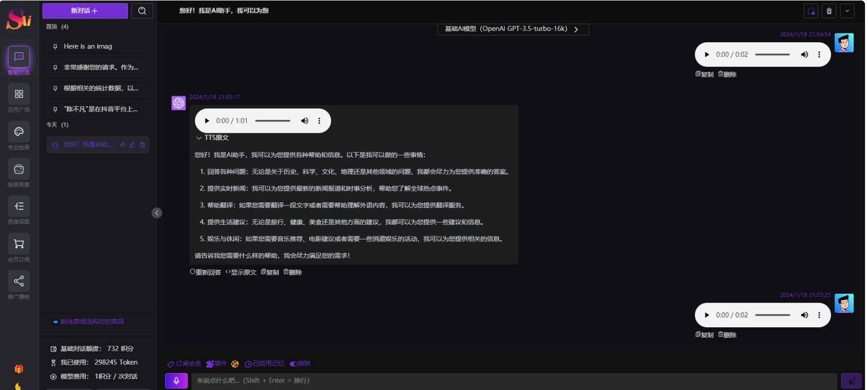Rename today's conversation with pencil icon
Viewport: 868px width, 390px height.
point(132,145)
